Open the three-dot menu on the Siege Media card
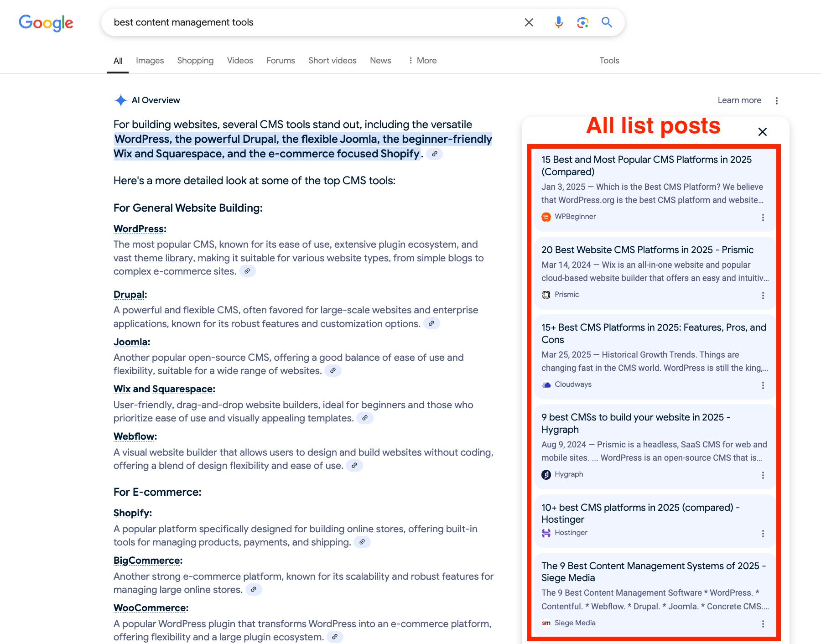This screenshot has width=821, height=644. 763,624
